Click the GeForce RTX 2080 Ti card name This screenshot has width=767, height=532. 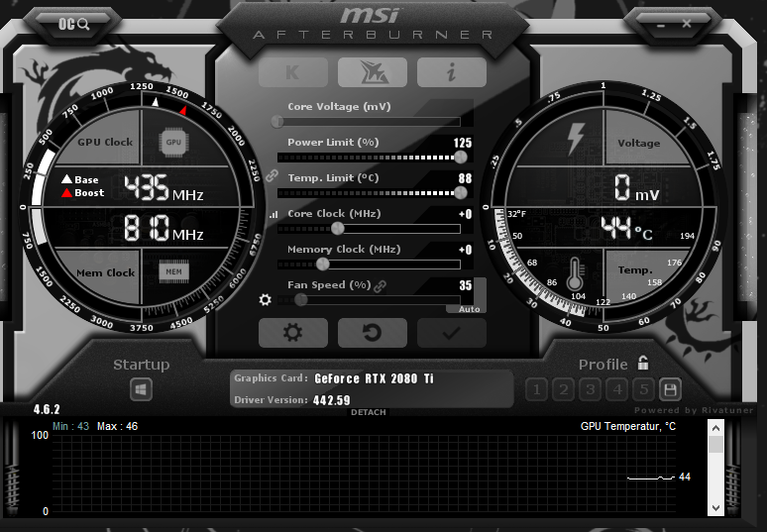(x=374, y=378)
